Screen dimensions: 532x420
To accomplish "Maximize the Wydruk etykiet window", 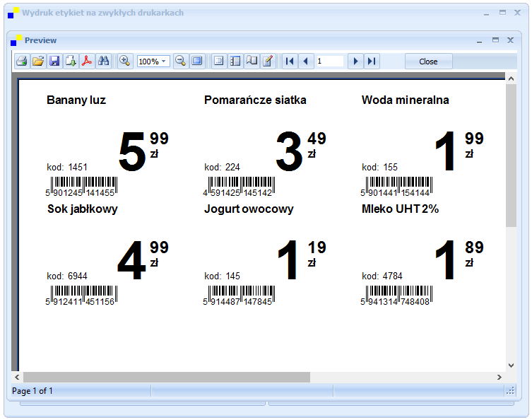I will (502, 13).
